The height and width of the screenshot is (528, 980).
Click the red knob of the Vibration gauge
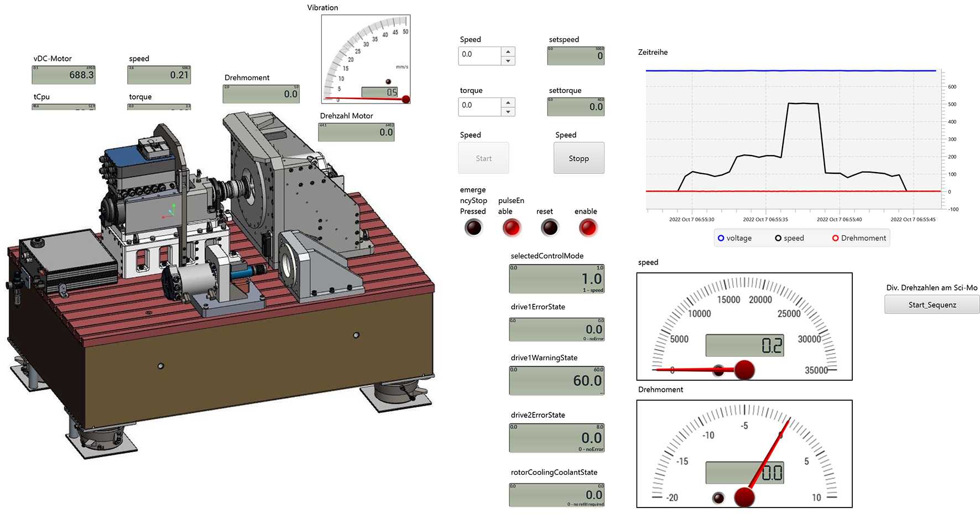406,100
